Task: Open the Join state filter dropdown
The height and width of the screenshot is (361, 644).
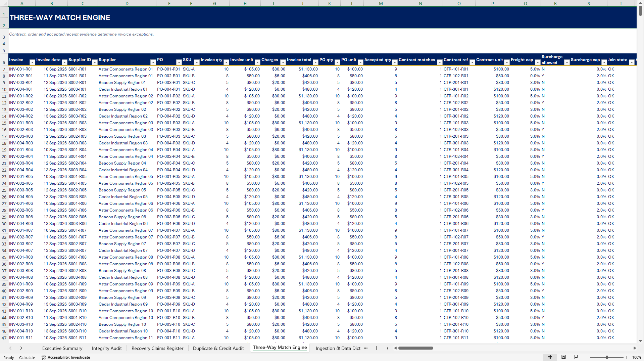Action: click(632, 62)
